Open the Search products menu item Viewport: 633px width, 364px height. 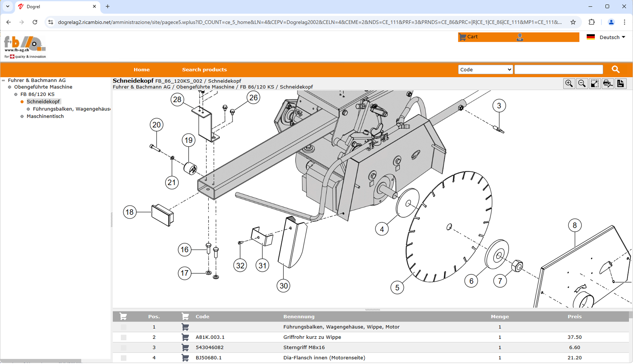click(204, 70)
